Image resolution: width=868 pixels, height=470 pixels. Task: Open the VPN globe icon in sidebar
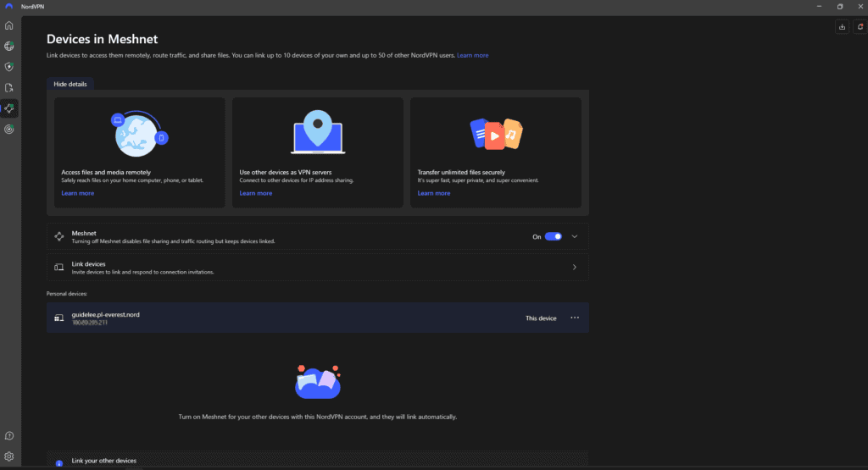(9, 46)
